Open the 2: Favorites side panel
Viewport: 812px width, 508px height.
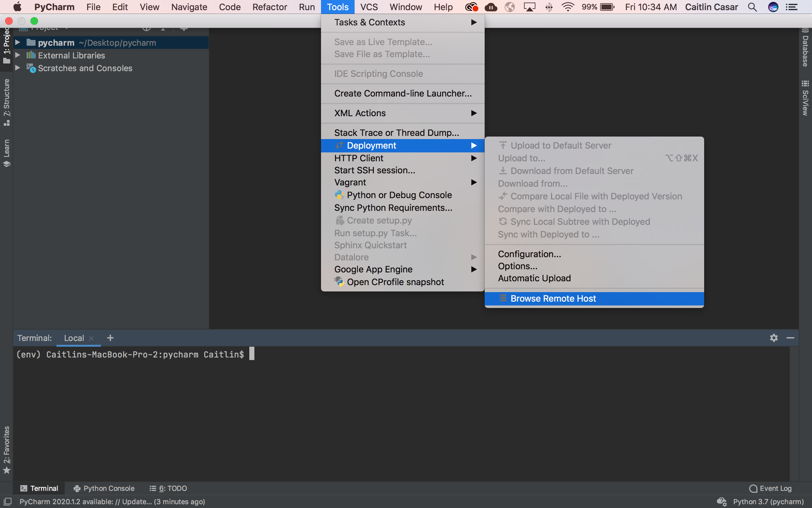tap(7, 450)
